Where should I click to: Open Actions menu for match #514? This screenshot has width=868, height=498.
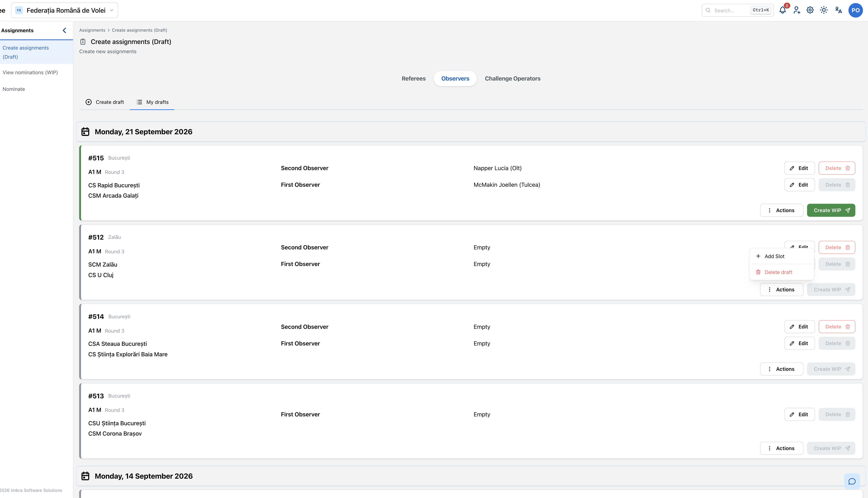click(782, 369)
